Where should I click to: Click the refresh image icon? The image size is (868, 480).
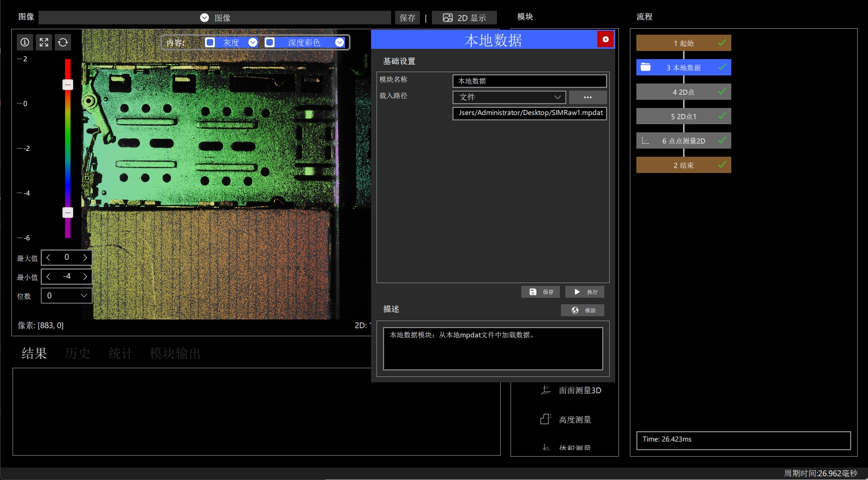pyautogui.click(x=63, y=42)
